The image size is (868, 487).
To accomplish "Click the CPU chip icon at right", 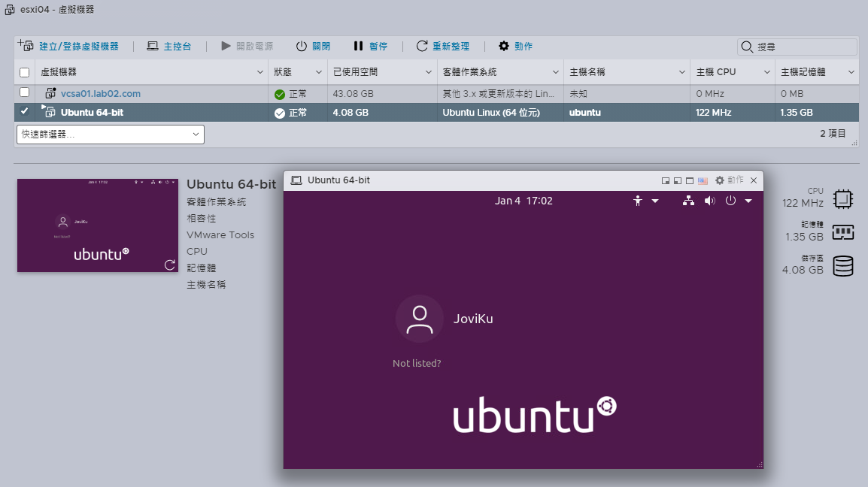I will coord(842,199).
